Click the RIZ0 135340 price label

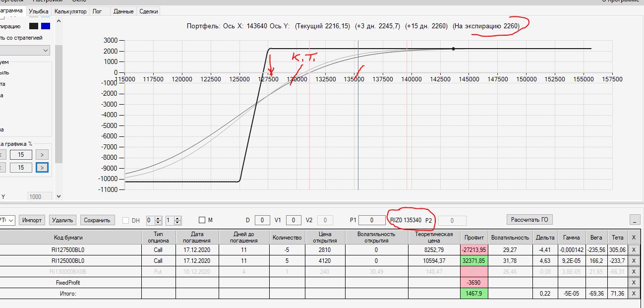coord(406,220)
